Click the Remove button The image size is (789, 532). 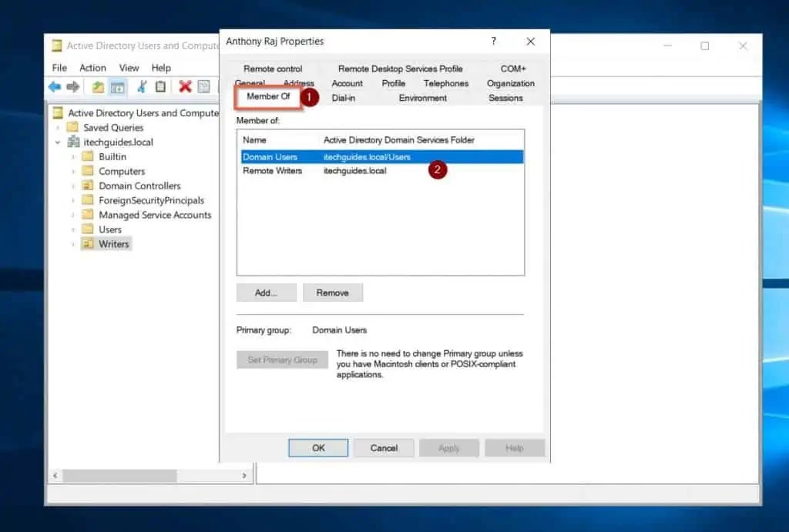(x=333, y=293)
